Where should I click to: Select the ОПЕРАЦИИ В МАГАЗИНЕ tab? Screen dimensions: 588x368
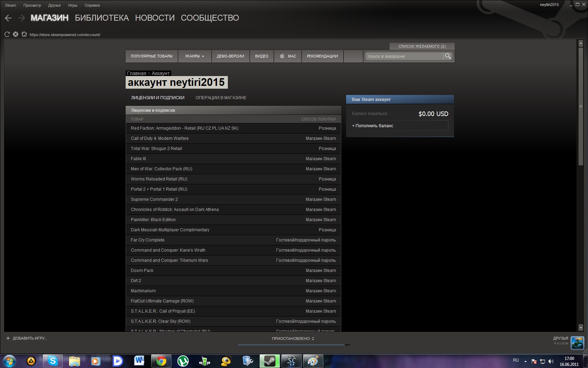click(221, 98)
